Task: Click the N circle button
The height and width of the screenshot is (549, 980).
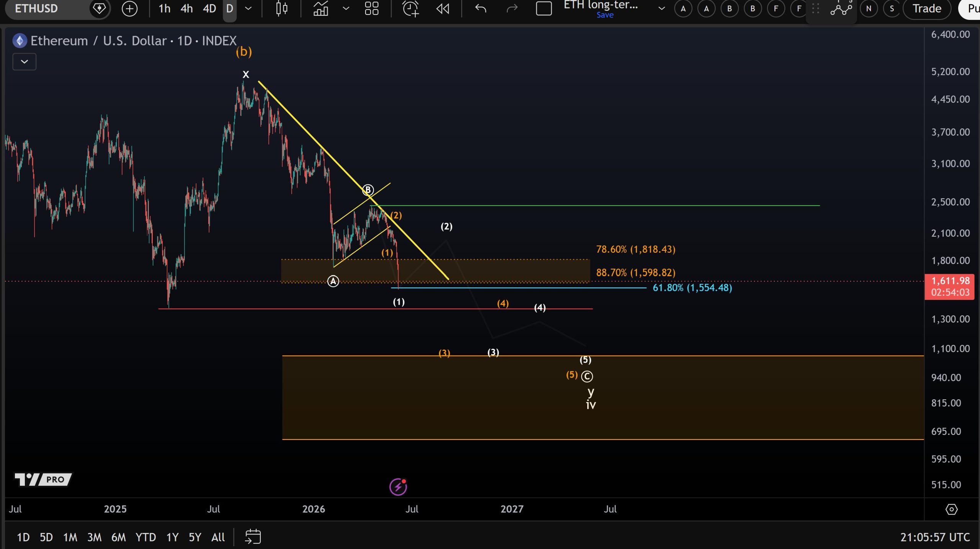Action: pyautogui.click(x=869, y=8)
